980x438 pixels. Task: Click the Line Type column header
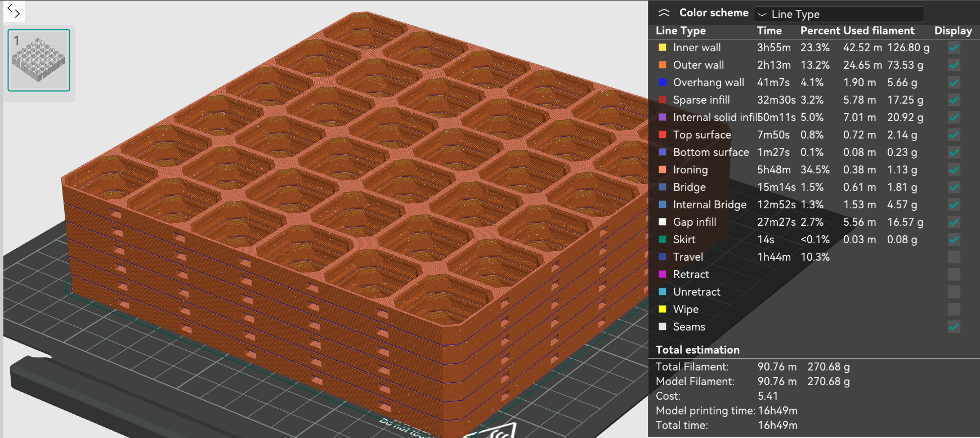pyautogui.click(x=681, y=31)
